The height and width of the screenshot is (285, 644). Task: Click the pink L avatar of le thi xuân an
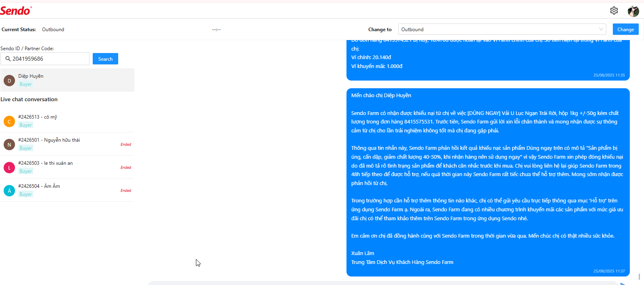[9, 168]
